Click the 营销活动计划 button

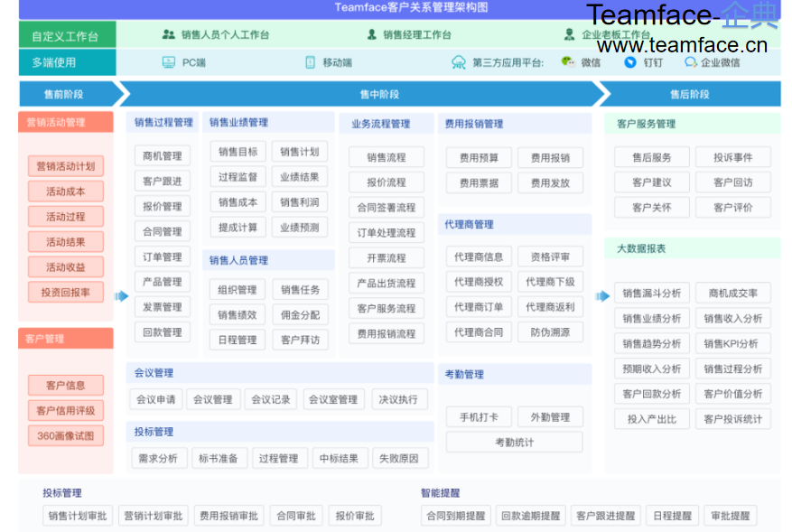click(x=65, y=166)
